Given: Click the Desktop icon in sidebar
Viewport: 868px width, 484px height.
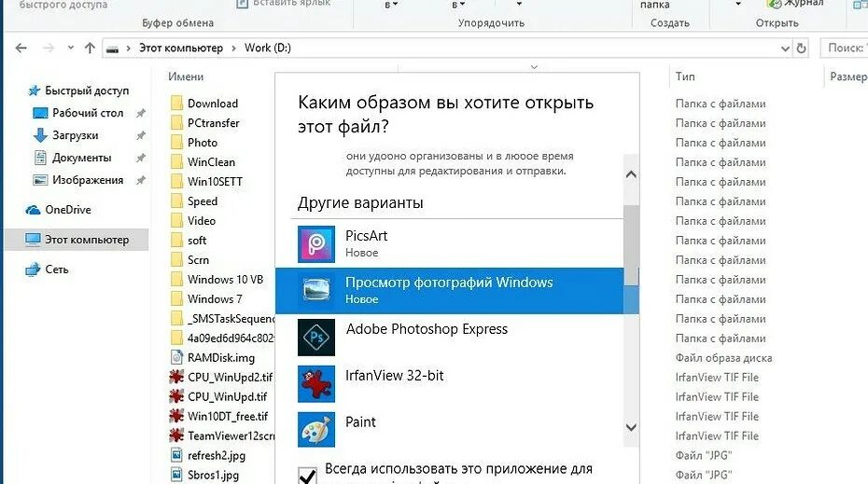Looking at the screenshot, I should point(40,113).
